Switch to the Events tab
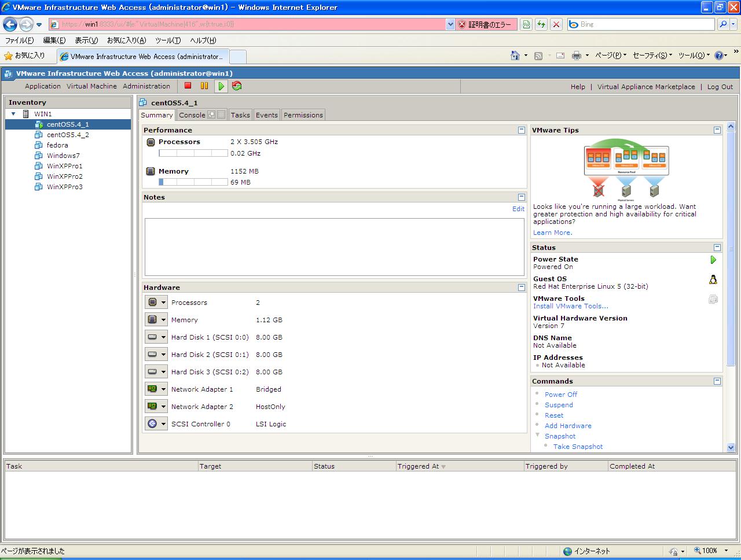This screenshot has height=560, width=741. [267, 115]
